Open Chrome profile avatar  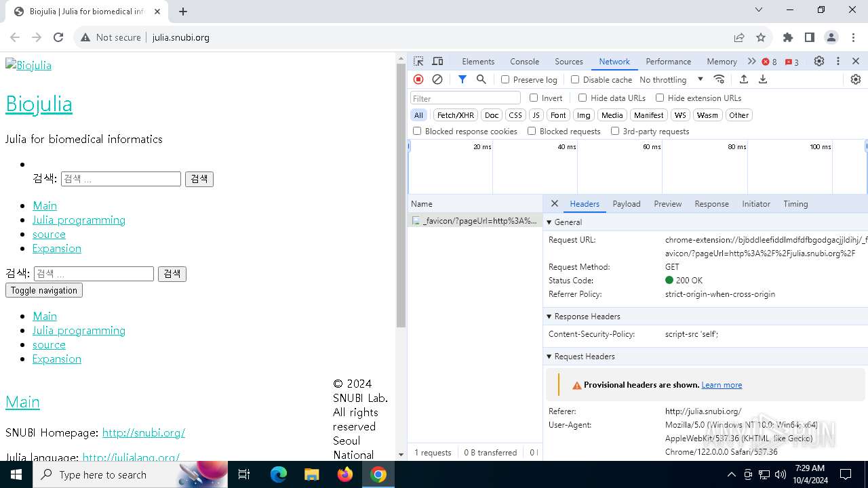tap(831, 37)
